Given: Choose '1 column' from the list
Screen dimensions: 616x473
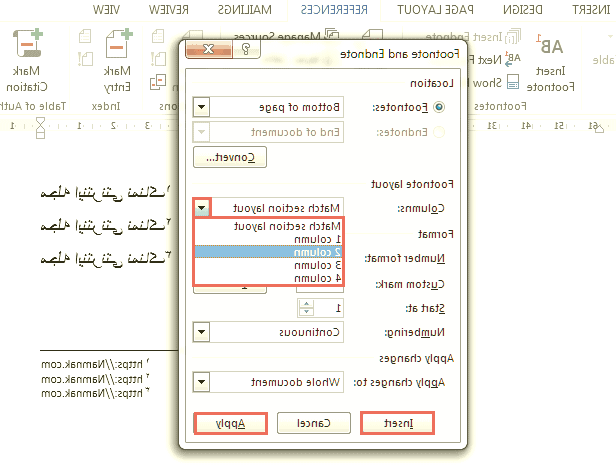Looking at the screenshot, I should (x=268, y=239).
